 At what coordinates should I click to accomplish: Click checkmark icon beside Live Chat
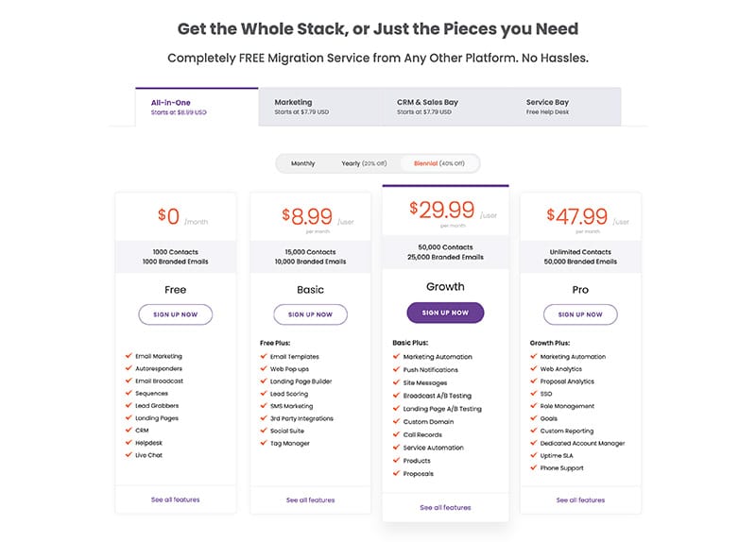(129, 454)
